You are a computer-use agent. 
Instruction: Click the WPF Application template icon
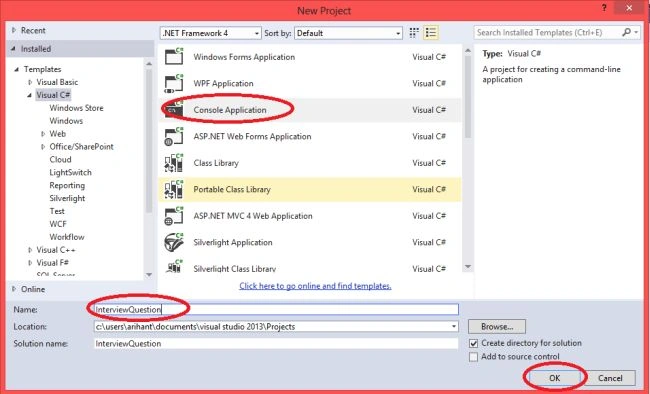coord(174,83)
